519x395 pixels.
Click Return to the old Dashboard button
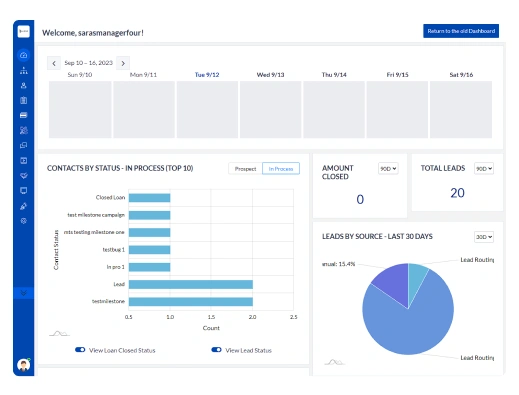(x=461, y=31)
